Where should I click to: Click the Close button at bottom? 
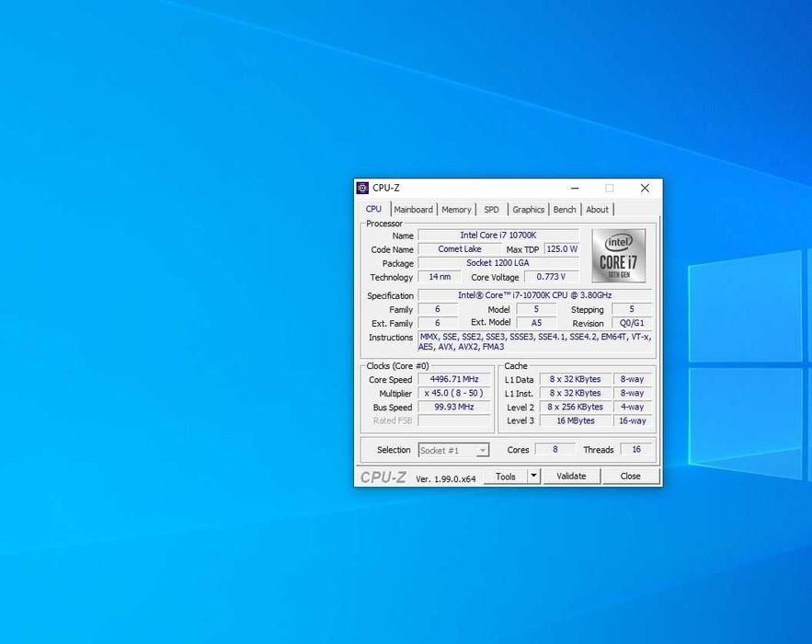(x=630, y=477)
